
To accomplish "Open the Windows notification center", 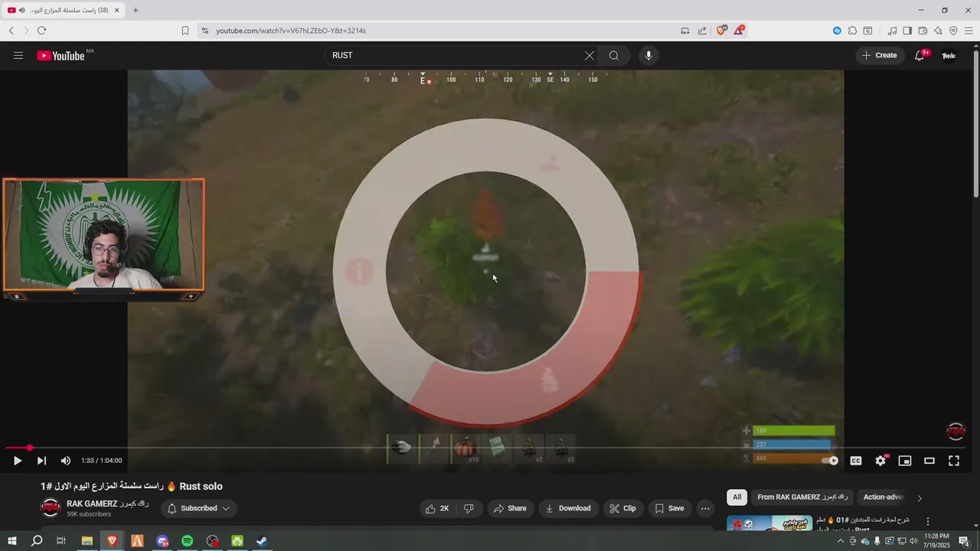I will [x=964, y=541].
